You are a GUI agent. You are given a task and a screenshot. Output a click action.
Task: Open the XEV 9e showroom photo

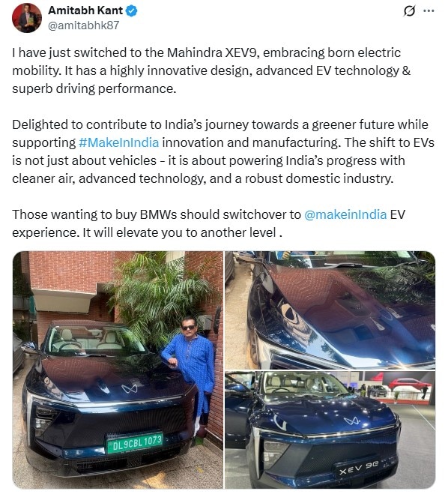click(x=330, y=430)
